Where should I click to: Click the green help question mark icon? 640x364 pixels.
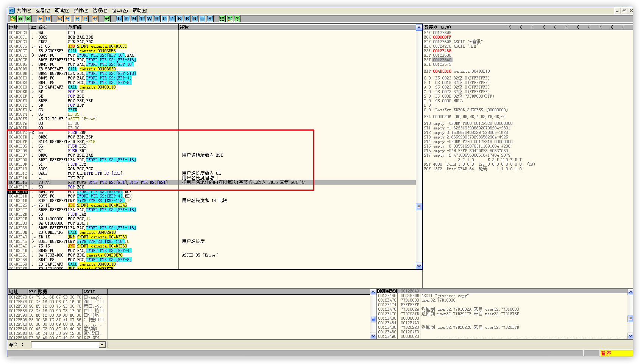[237, 19]
